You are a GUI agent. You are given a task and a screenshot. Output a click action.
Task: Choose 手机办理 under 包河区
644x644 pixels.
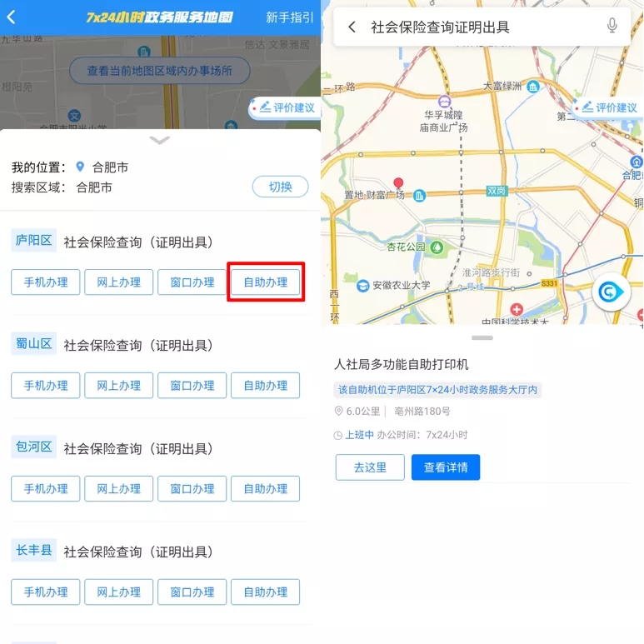point(46,489)
